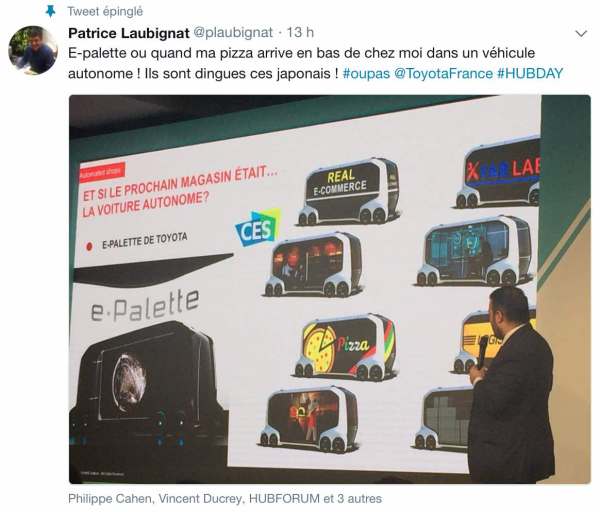Click the Tweet épinglé label
This screenshot has width=600, height=512.
click(x=105, y=11)
